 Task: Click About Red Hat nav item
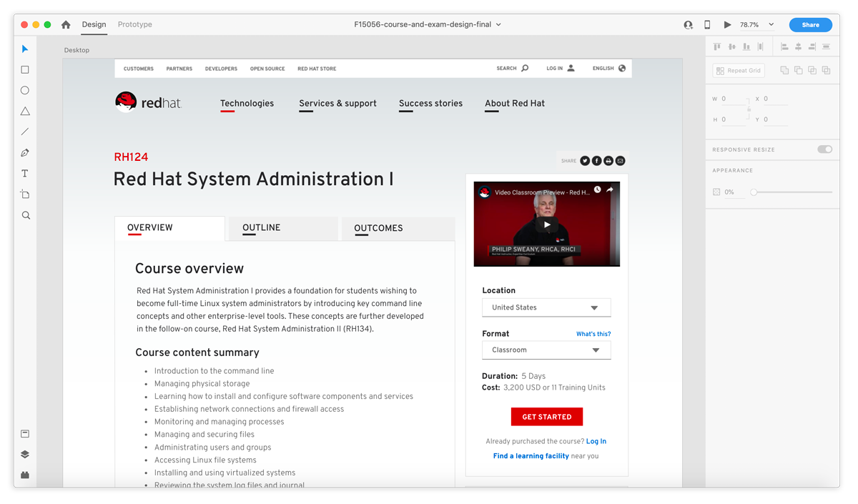point(515,104)
